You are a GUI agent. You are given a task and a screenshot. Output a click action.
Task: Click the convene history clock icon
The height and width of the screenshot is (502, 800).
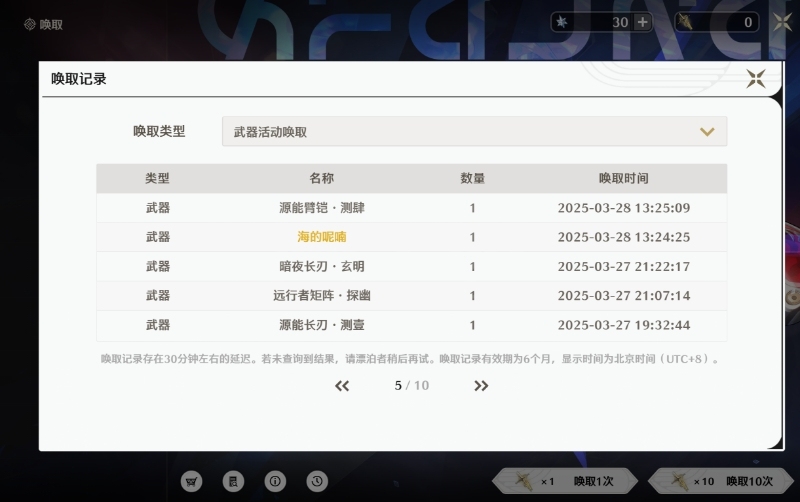point(316,481)
